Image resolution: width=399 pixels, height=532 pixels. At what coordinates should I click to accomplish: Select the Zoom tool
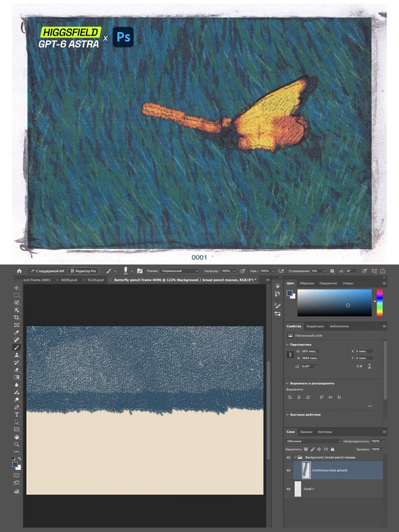(x=17, y=444)
